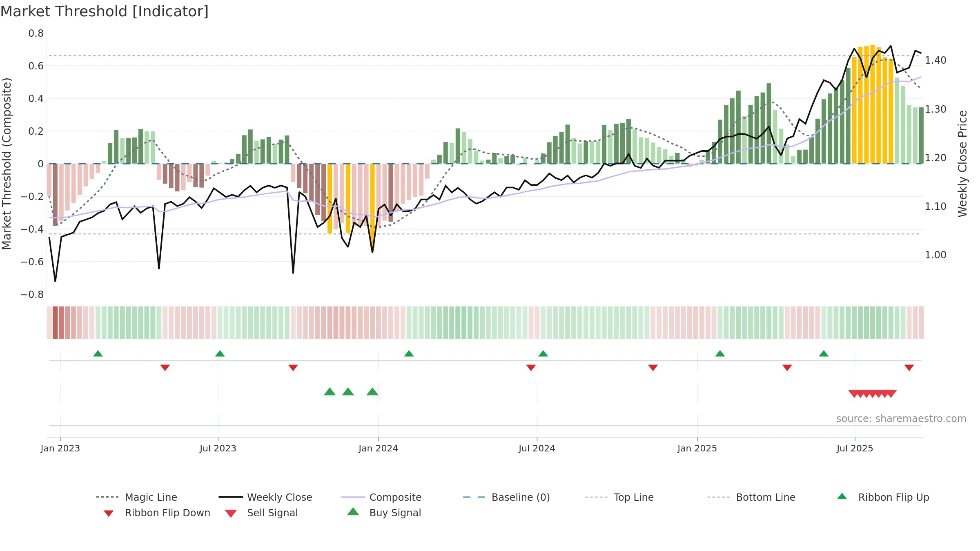
Task: Click the Jul 2025 x-axis label
Action: click(855, 449)
